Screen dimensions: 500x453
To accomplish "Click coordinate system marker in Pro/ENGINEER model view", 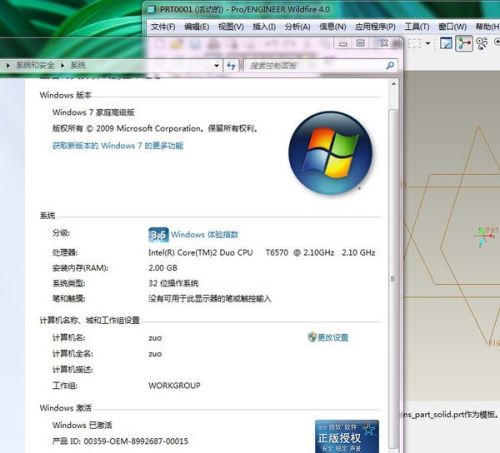I will tap(485, 236).
